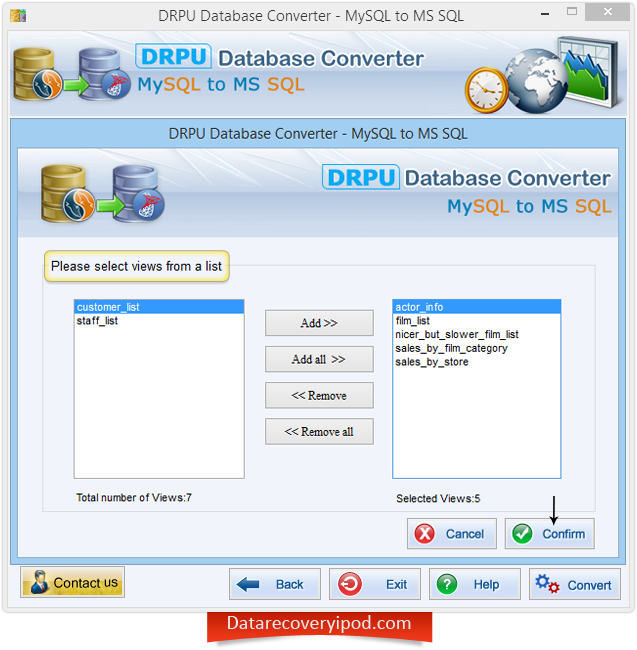637x650 pixels.
Task: Confirm the selected views
Action: 550,534
